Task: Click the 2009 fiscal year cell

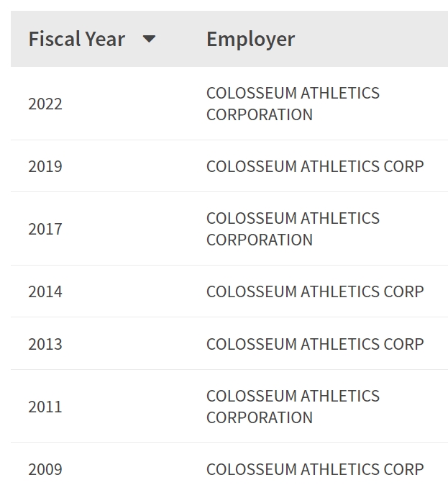Action: point(45,469)
